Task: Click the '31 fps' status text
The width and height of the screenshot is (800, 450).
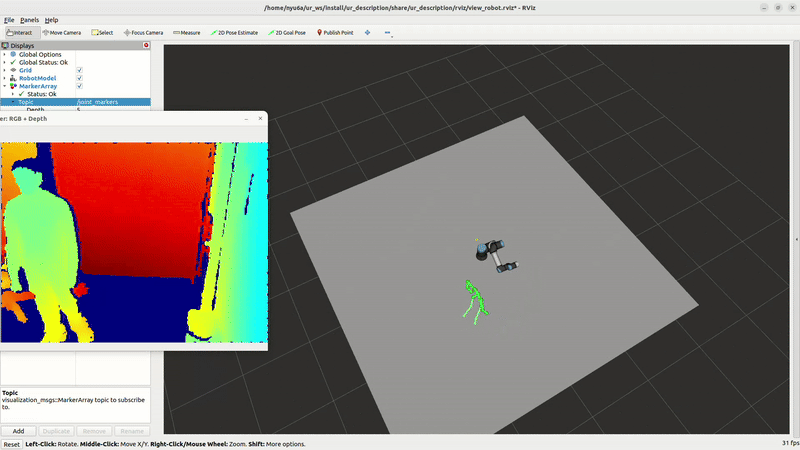Action: coord(790,443)
